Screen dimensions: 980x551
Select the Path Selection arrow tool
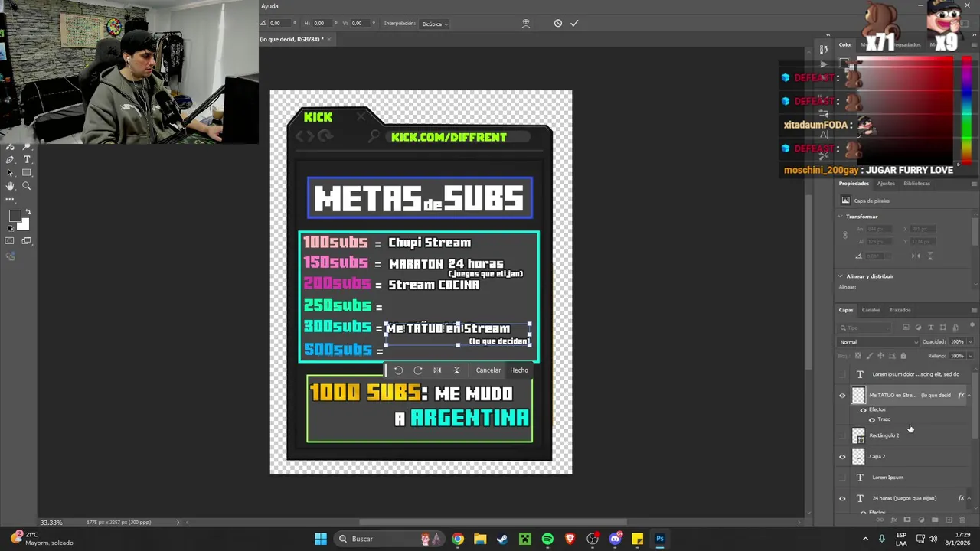10,173
